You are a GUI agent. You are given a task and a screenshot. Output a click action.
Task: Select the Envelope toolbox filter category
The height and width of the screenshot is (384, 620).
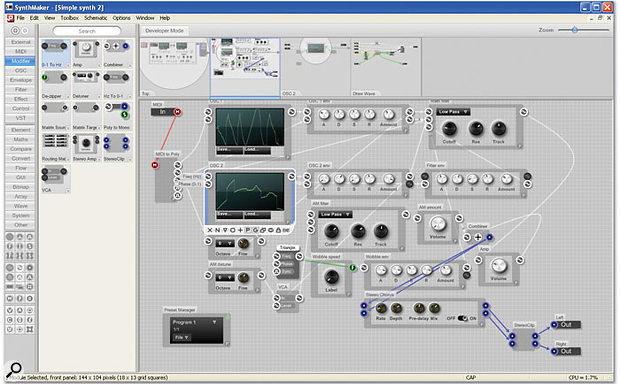pos(21,80)
